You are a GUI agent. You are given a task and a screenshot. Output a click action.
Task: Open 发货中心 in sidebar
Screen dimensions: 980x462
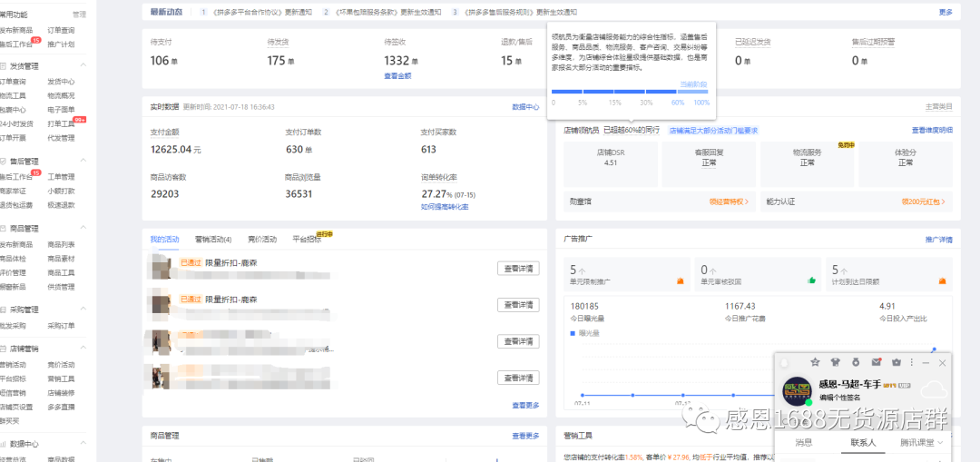point(61,82)
